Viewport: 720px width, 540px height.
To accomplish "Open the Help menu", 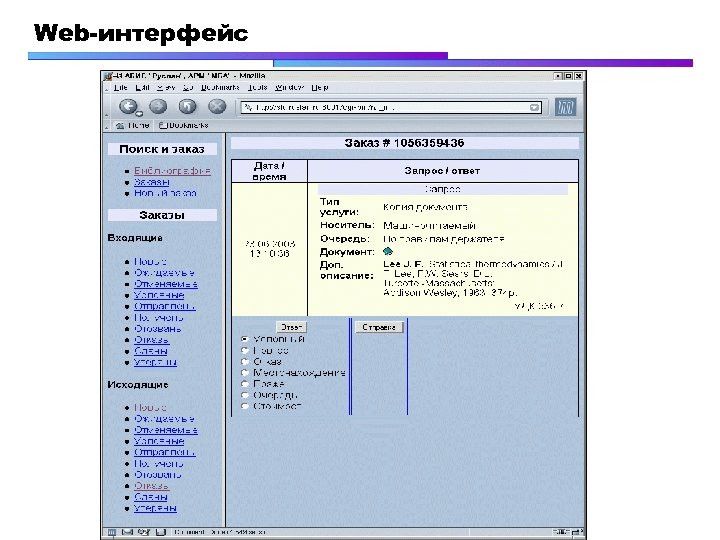I will [x=320, y=87].
